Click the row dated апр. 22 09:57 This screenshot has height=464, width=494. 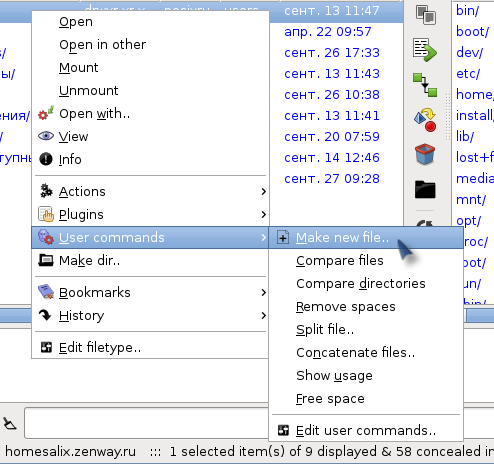pyautogui.click(x=327, y=32)
